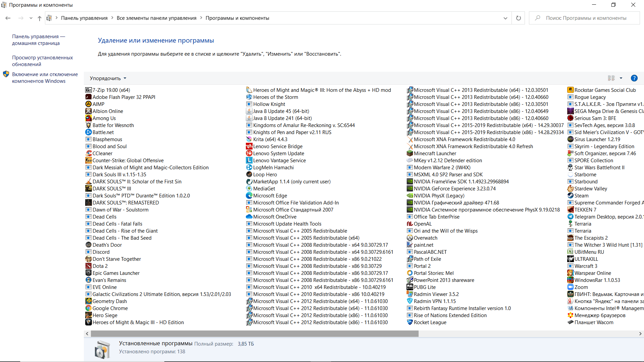Click the Dota 2 icon

(89, 266)
